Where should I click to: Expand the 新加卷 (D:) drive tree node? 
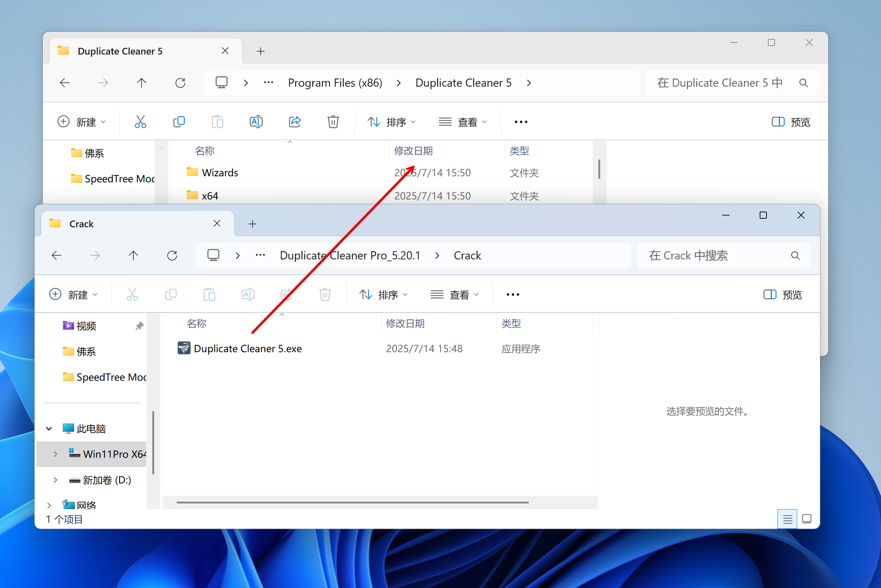tap(56, 480)
